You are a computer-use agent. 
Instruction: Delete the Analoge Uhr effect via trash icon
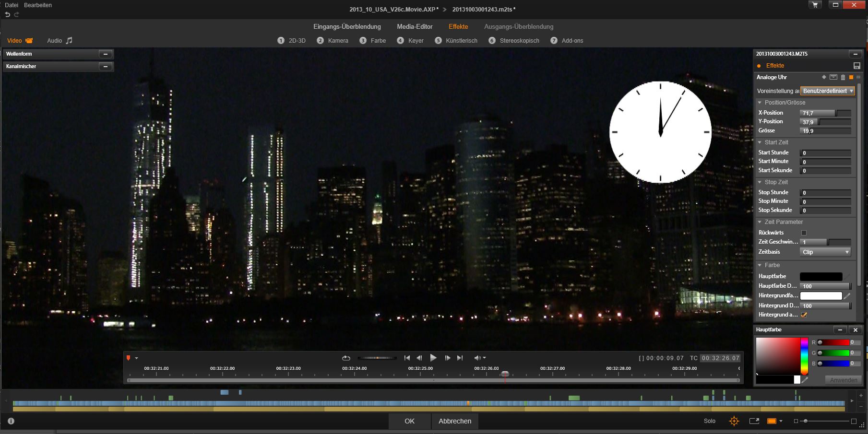(843, 77)
